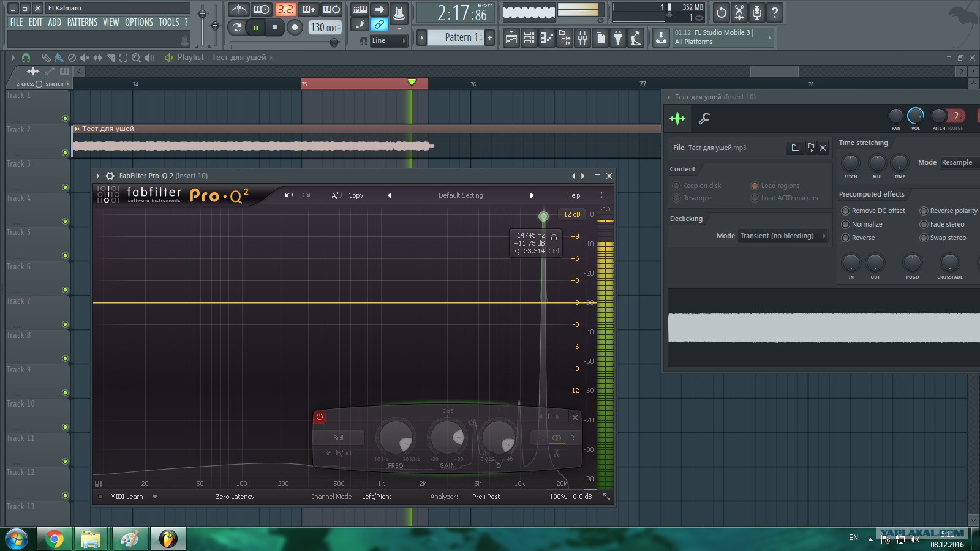Change the Analyzer Pre+Post setting

pos(486,497)
